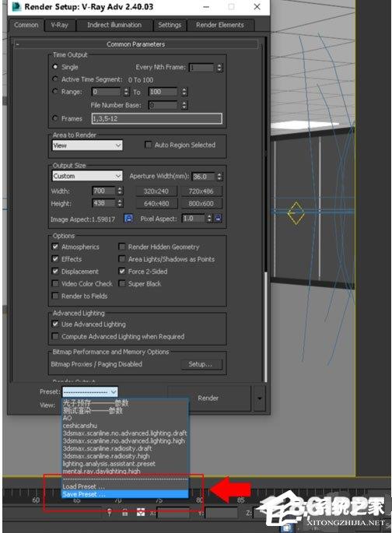Click the 3ds Max icon in Render Setup title bar
Viewport: 392px width, 533px height.
pyautogui.click(x=16, y=7)
